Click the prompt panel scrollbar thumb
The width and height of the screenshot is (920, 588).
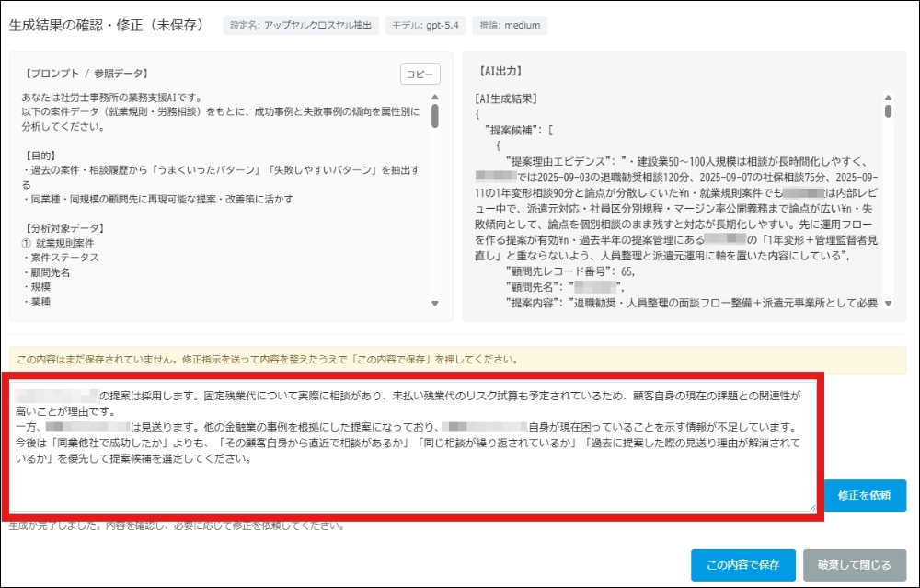(435, 116)
